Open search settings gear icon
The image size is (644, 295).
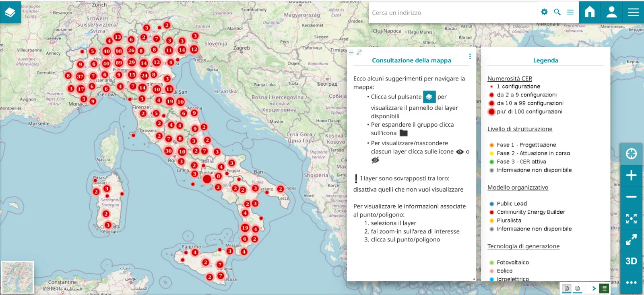pos(544,12)
